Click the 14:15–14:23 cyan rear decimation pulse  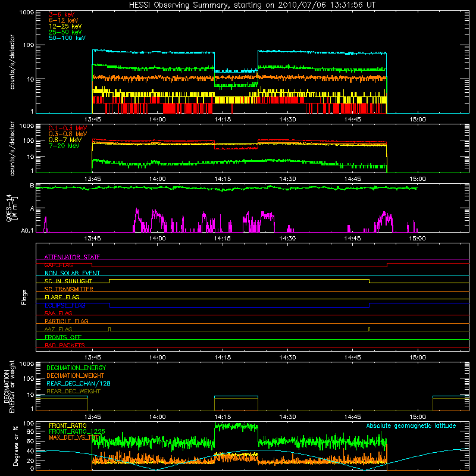tap(236, 396)
